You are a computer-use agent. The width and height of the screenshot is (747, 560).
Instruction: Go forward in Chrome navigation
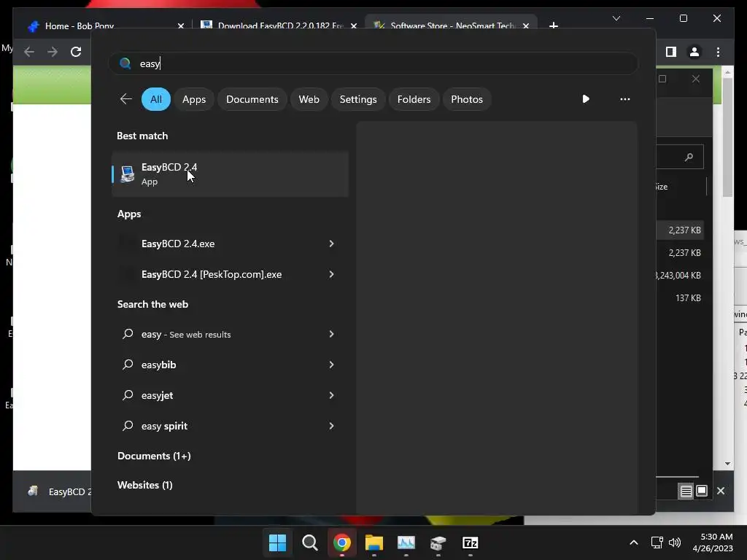tap(53, 52)
